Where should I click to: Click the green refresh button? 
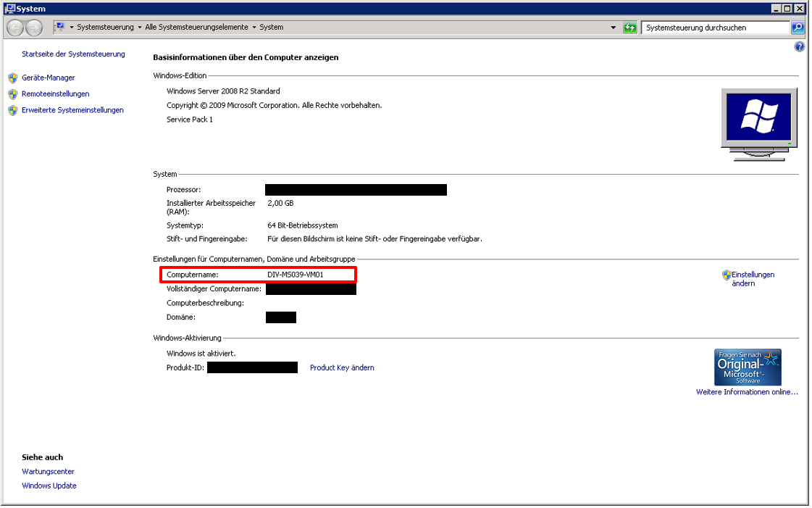coord(629,28)
